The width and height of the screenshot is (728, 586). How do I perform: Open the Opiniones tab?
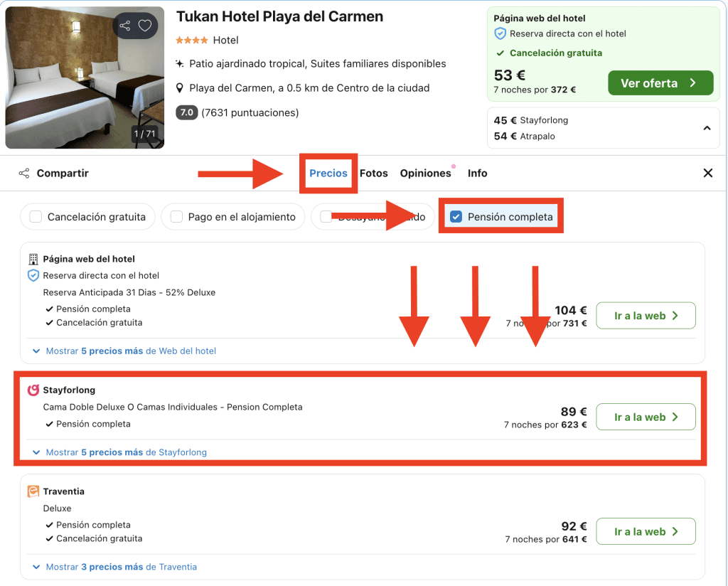[x=425, y=174]
